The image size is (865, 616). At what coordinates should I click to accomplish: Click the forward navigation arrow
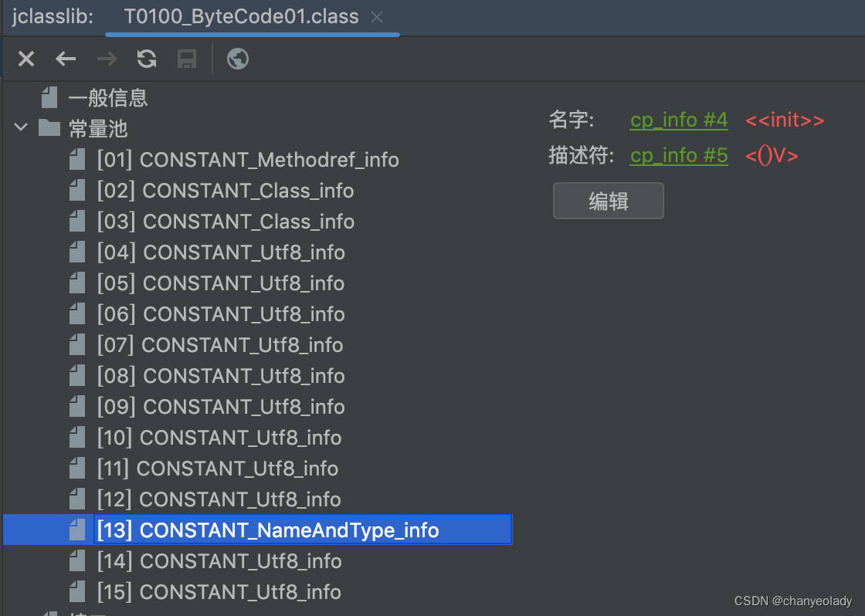pos(107,59)
